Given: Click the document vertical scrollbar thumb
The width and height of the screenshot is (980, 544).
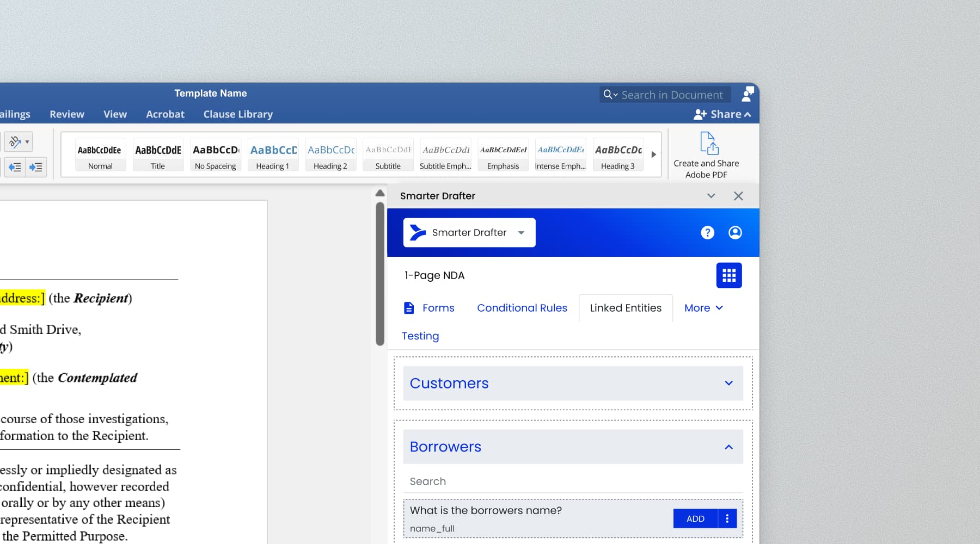Looking at the screenshot, I should coord(380,274).
